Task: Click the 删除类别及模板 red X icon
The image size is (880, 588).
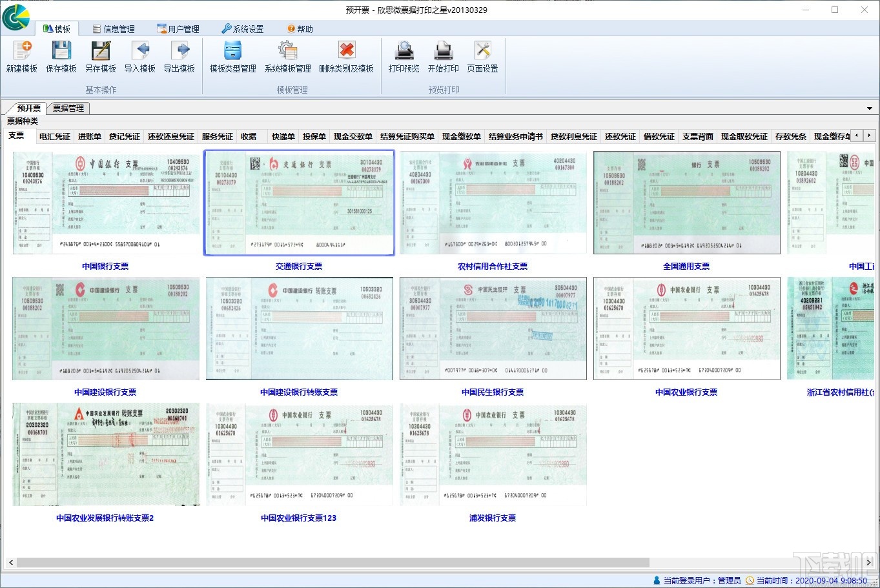Action: point(347,52)
